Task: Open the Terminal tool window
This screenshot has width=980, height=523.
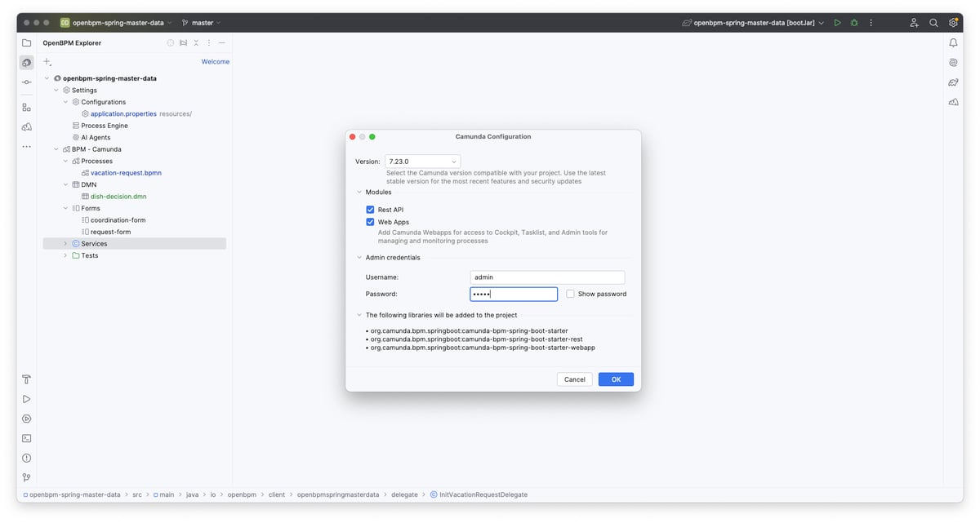Action: [27, 438]
